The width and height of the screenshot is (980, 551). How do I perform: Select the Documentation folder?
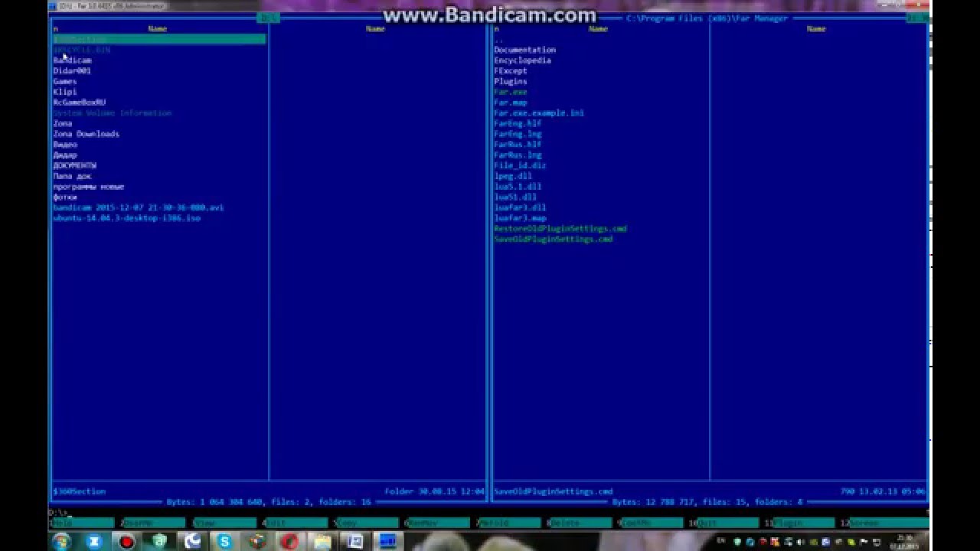(x=524, y=50)
